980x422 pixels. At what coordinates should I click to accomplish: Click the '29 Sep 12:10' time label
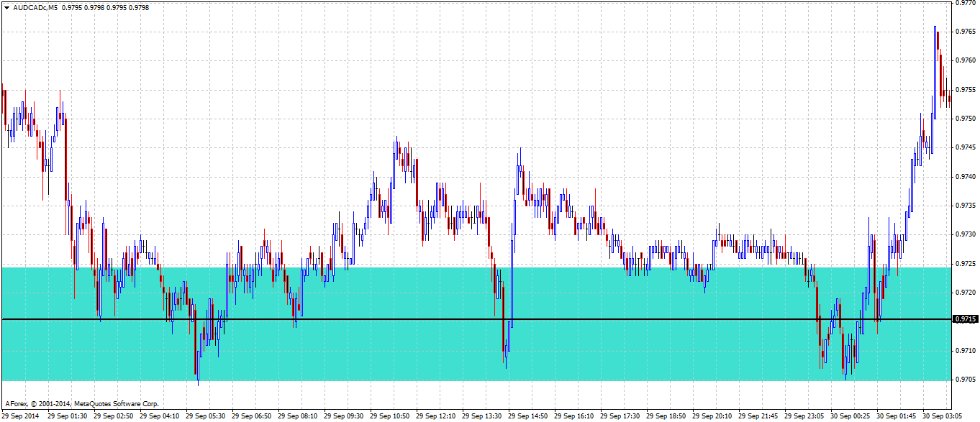click(x=436, y=416)
